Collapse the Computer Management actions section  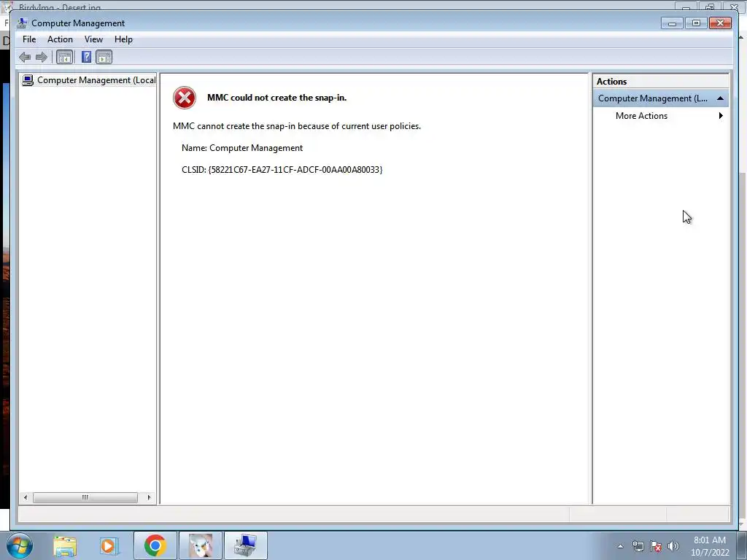coord(720,98)
